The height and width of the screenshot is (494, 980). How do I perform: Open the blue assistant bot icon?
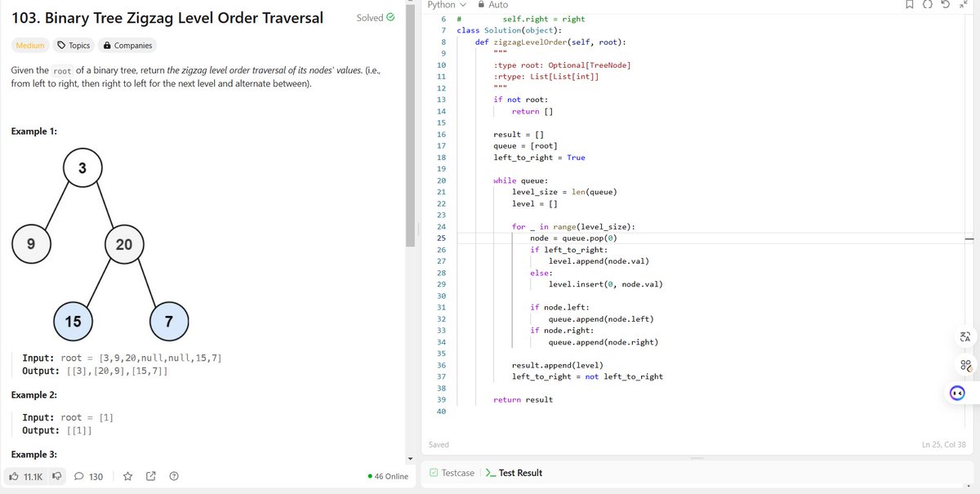(x=958, y=393)
